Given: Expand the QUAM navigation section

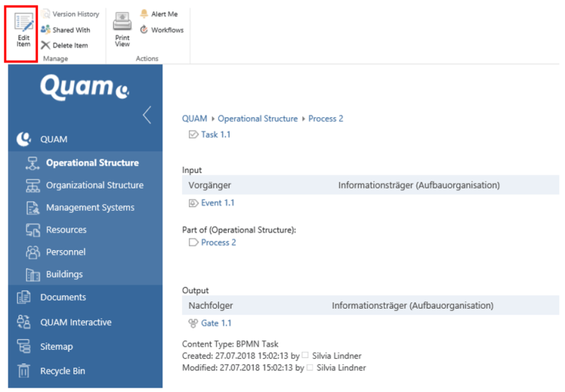Looking at the screenshot, I should [x=54, y=139].
